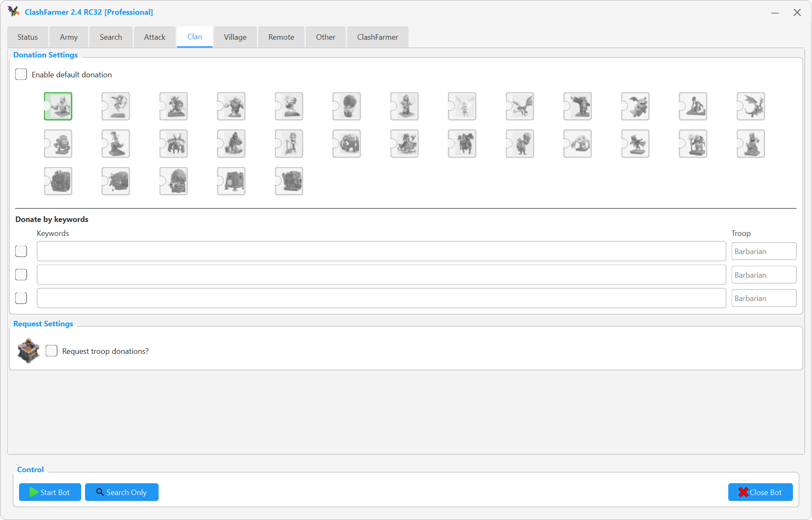
Task: Go to the Search tab
Action: click(x=111, y=37)
